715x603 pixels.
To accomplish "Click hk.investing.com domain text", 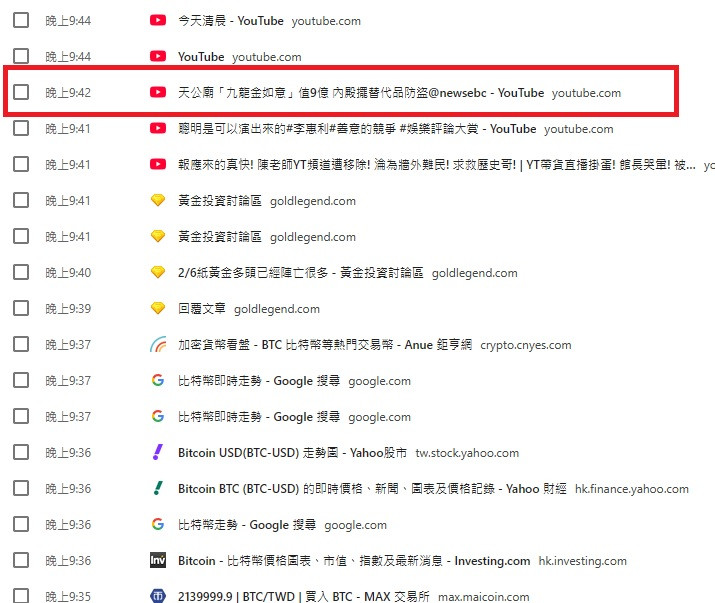I will coord(583,561).
